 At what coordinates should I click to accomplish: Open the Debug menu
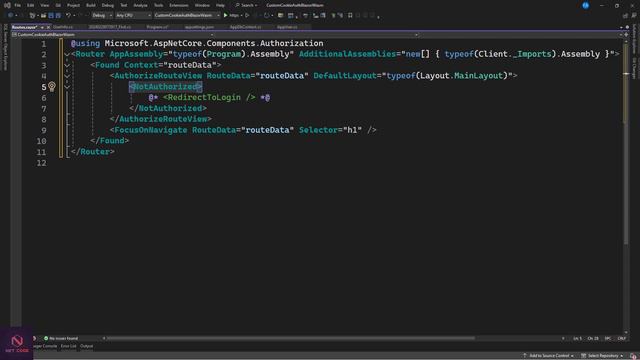[108, 5]
